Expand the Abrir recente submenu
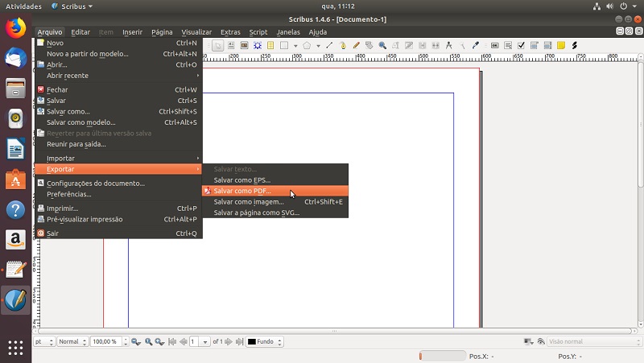Image resolution: width=644 pixels, height=363 pixels. click(x=118, y=76)
